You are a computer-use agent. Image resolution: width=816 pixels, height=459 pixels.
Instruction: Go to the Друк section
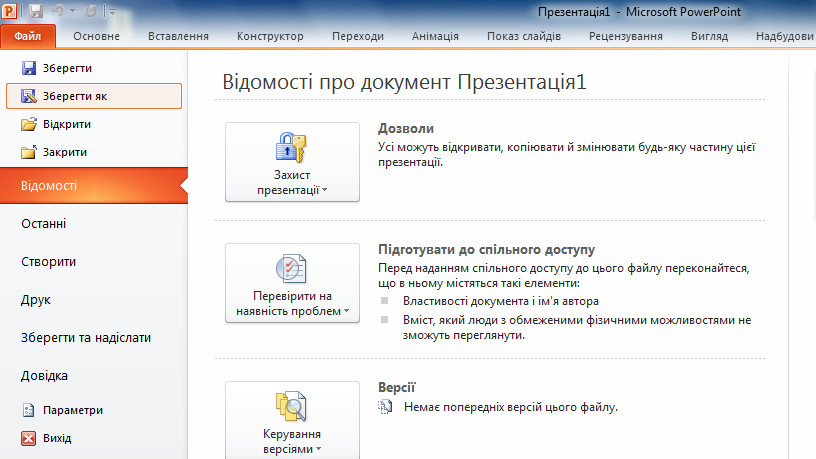click(x=36, y=299)
